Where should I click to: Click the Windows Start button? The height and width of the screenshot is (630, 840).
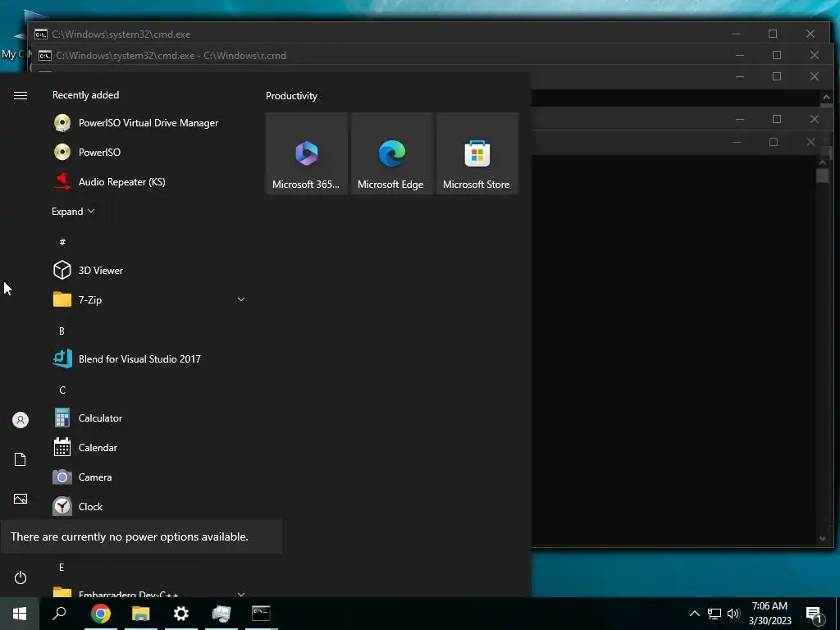click(x=20, y=614)
